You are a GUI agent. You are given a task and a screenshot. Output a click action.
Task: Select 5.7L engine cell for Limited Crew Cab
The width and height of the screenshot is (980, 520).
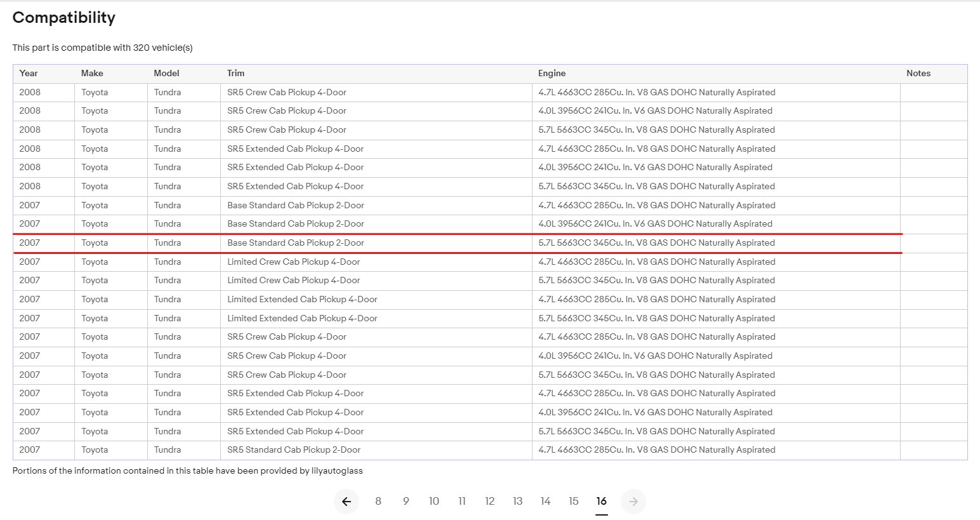tap(716, 281)
